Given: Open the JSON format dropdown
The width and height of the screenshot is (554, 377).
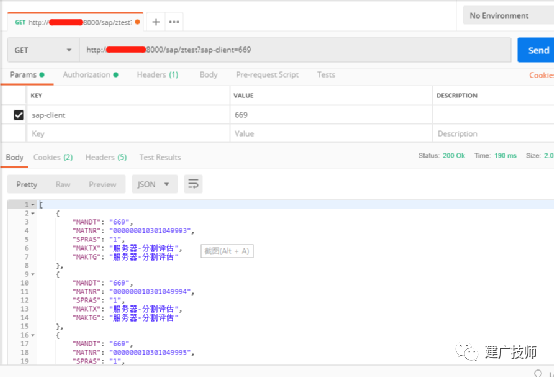Looking at the screenshot, I should tap(155, 184).
